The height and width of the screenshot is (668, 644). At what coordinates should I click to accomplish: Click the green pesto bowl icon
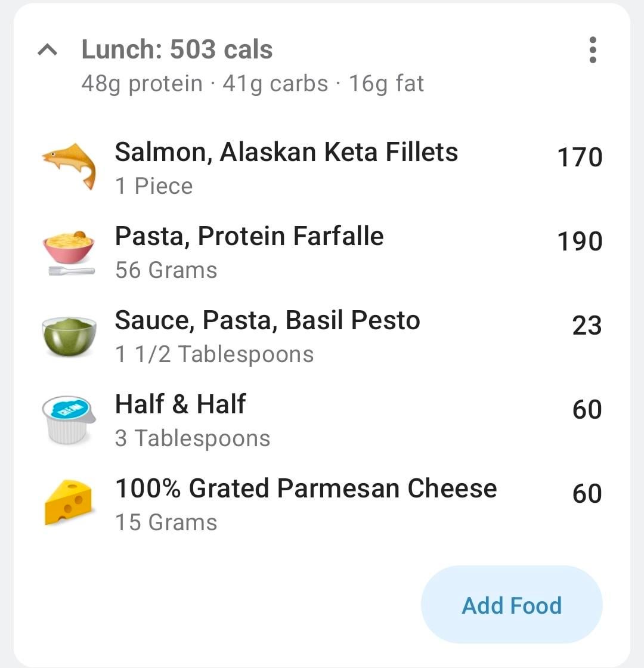point(69,336)
